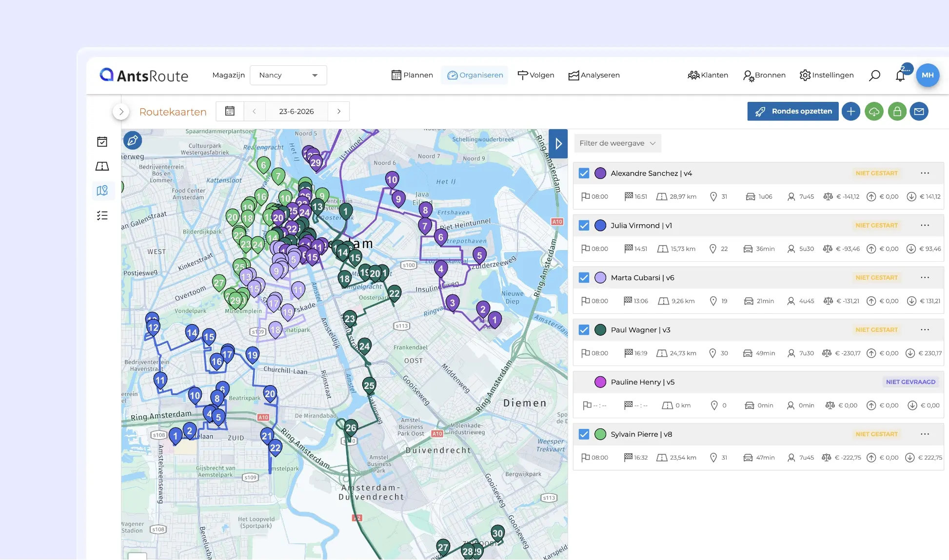Open options menu for Paul Wagner
Viewport: 949px width, 560px height.
pos(925,329)
